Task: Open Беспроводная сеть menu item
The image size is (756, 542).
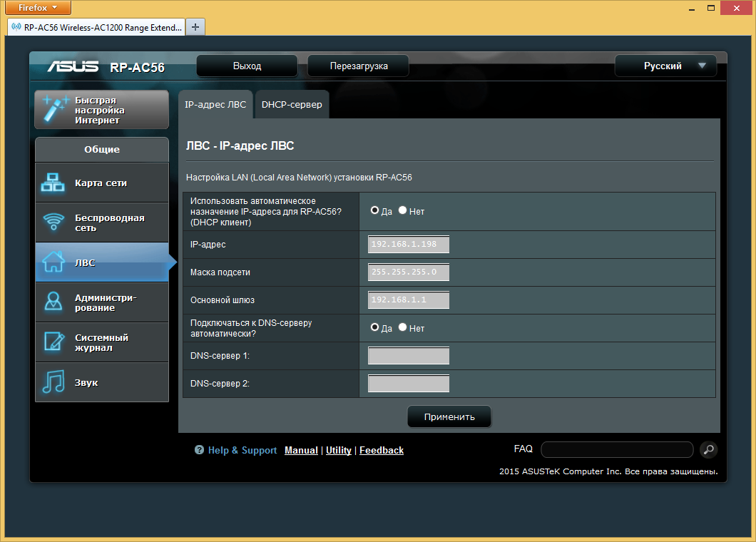Action: tap(102, 223)
